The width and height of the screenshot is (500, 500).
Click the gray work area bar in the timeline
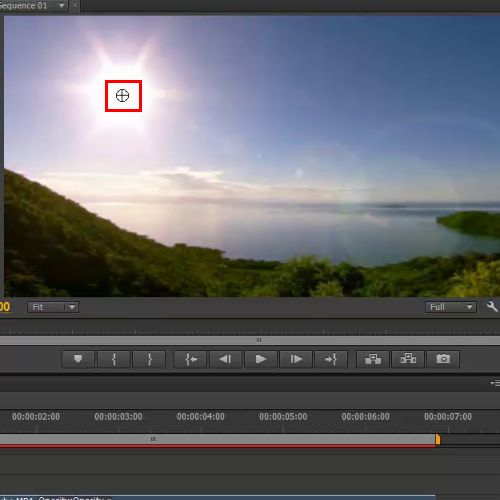tap(217, 439)
